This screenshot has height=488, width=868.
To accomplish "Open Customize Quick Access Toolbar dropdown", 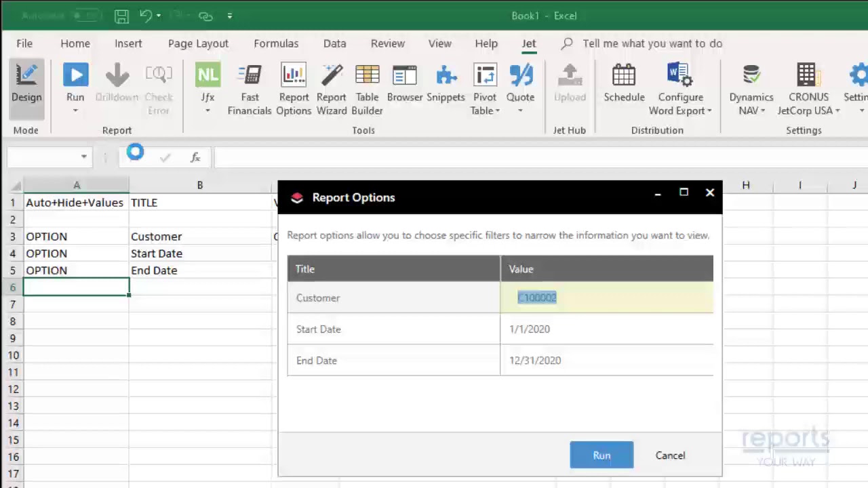I will [x=229, y=16].
